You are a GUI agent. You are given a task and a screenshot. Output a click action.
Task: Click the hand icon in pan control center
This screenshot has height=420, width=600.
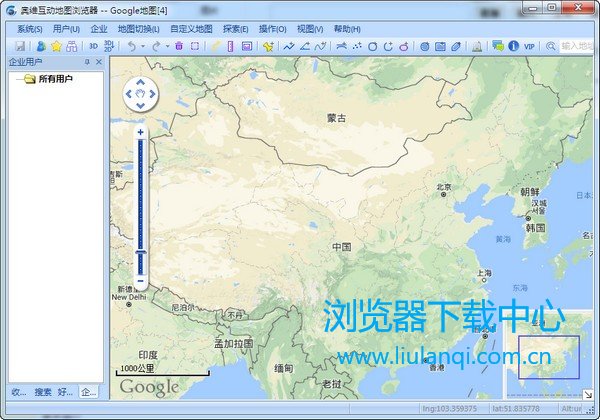(x=140, y=94)
